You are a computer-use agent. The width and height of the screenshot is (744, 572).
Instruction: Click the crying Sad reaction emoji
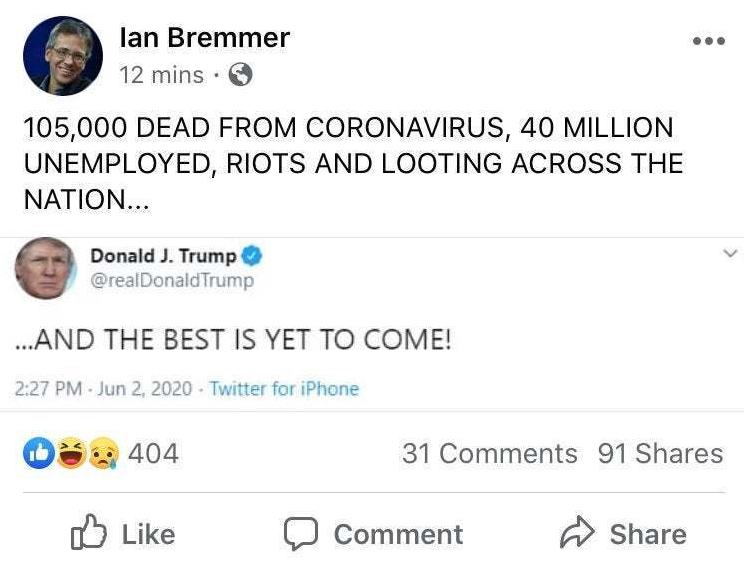101,454
